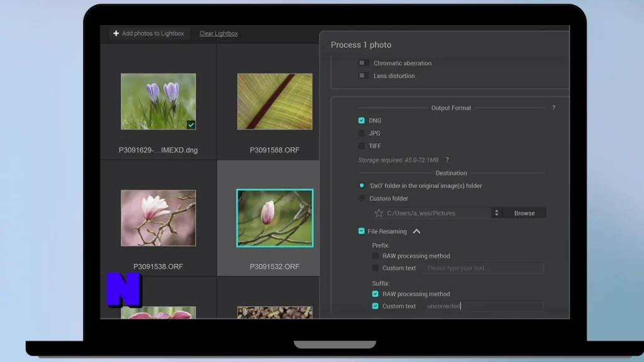Screen dimensions: 644x362
Task: Uncheck Suffix Custom text checkbox
Action: 375,306
